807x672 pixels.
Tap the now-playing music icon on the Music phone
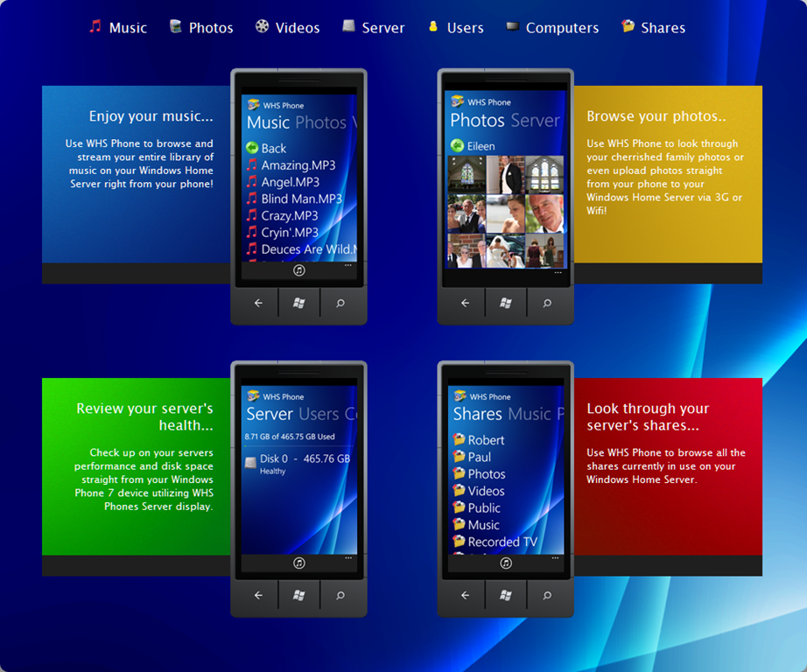(x=299, y=270)
